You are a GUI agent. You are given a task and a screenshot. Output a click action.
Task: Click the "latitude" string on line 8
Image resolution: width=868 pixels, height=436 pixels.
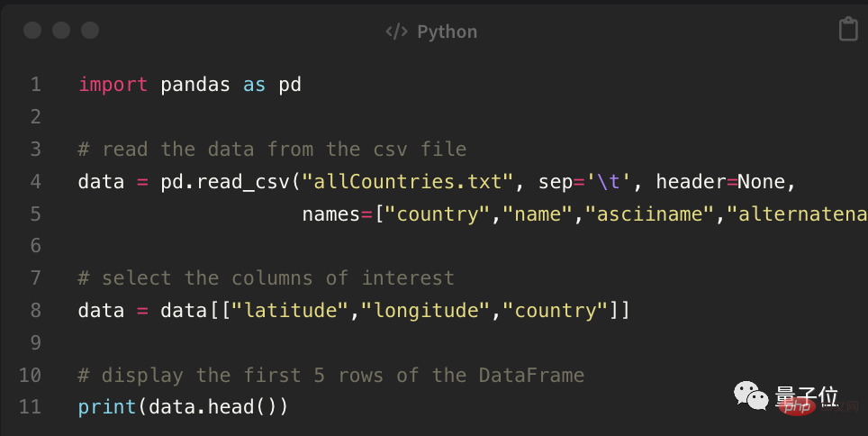[291, 310]
